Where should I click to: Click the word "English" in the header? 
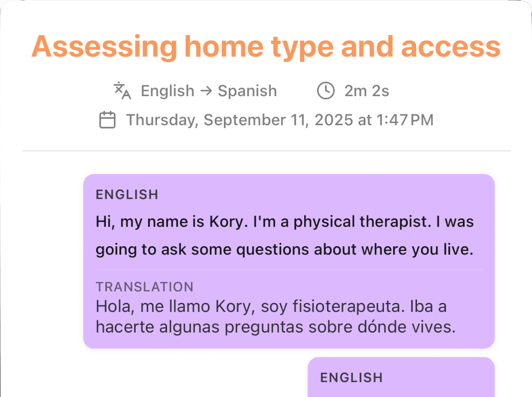point(167,91)
